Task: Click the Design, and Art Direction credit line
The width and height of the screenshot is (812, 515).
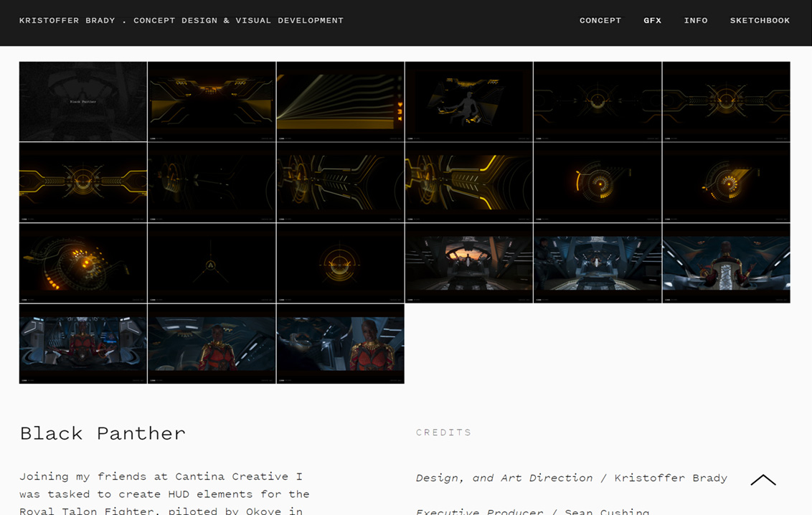Action: coord(571,478)
